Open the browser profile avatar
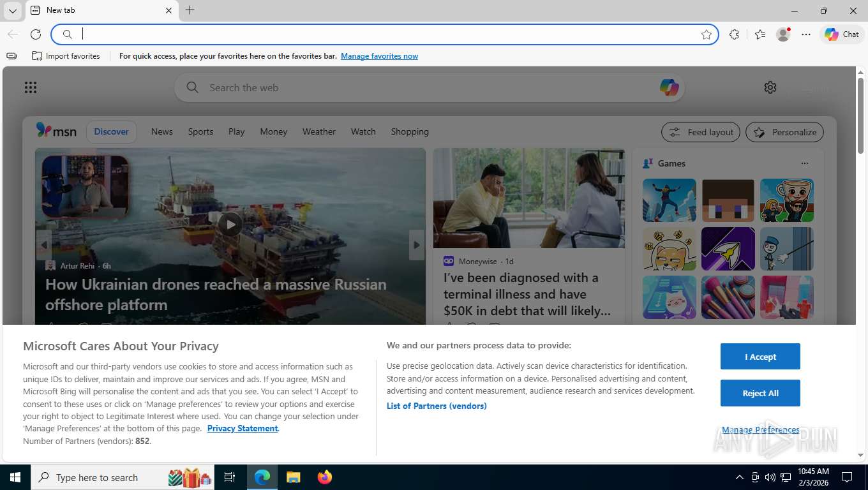 [783, 34]
